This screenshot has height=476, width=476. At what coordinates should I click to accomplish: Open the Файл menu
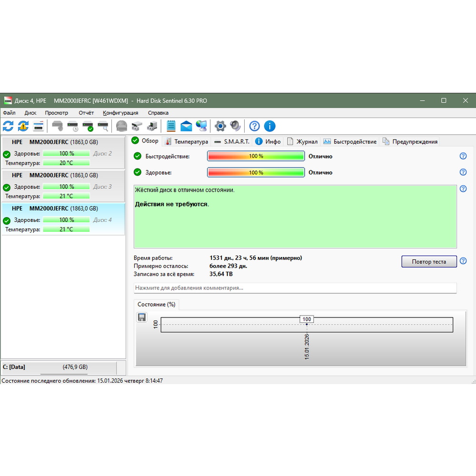9,113
